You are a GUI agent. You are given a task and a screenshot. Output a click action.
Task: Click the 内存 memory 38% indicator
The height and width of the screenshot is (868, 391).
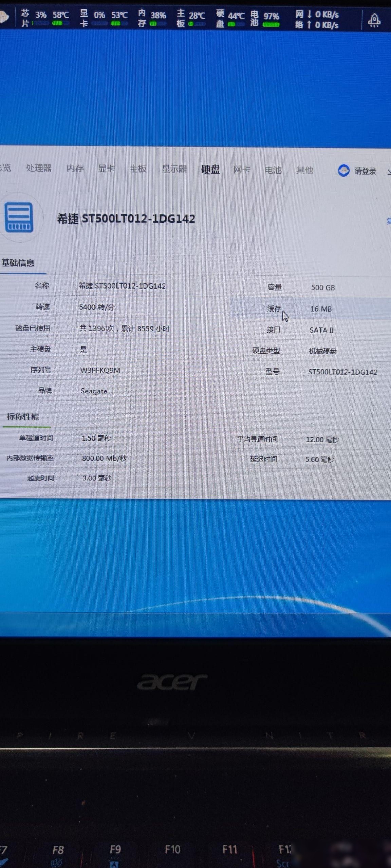click(152, 18)
